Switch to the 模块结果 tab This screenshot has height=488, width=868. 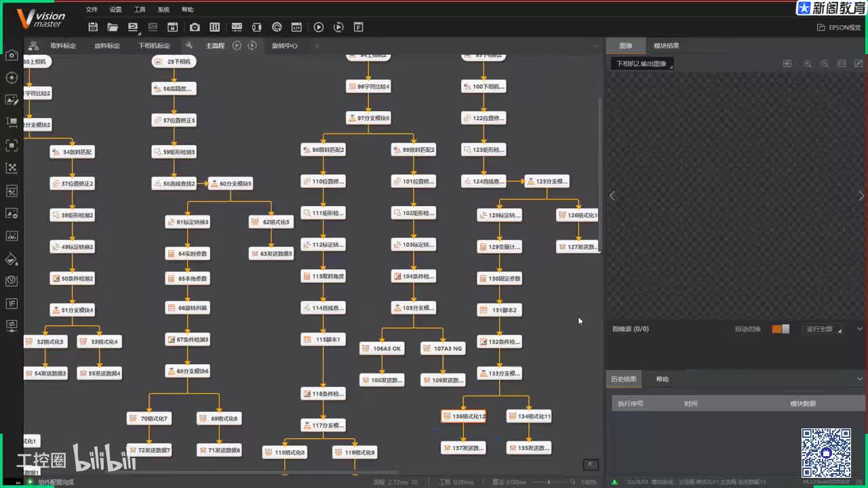point(666,45)
